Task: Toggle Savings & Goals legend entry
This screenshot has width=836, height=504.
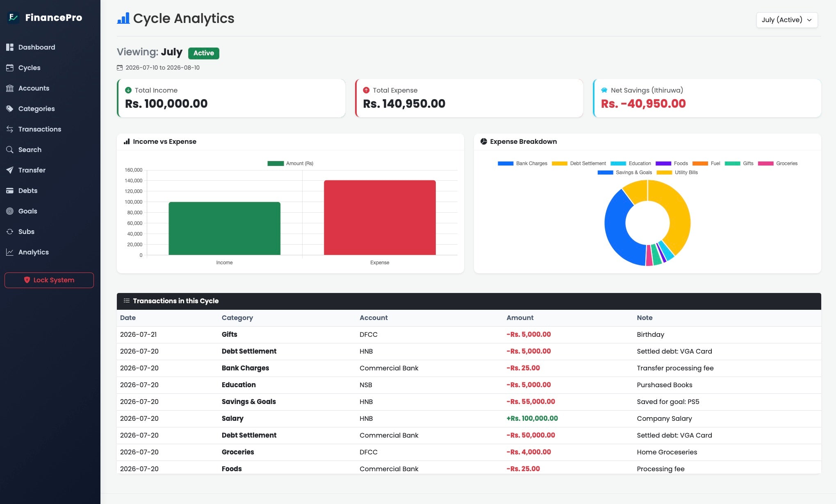Action: pos(624,172)
